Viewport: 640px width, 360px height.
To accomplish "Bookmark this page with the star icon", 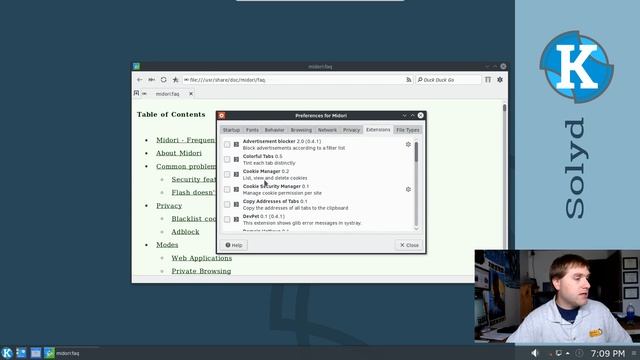I will [x=175, y=80].
